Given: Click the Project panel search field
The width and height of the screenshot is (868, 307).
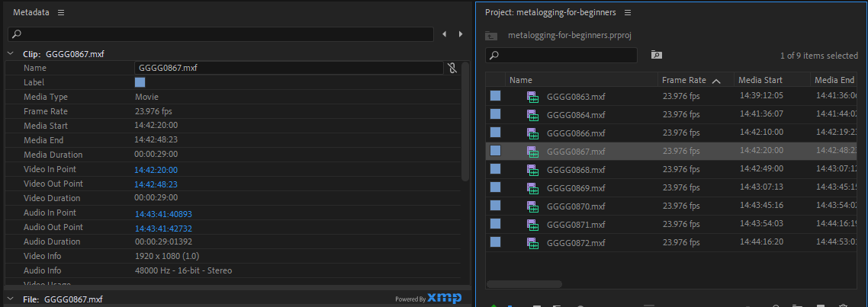Looking at the screenshot, I should pos(561,55).
